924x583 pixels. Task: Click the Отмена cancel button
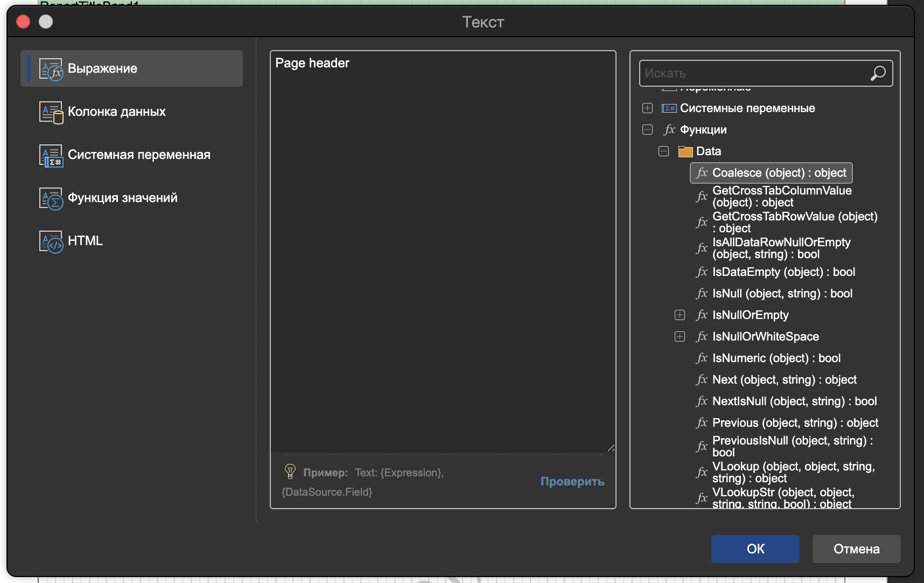(x=856, y=549)
